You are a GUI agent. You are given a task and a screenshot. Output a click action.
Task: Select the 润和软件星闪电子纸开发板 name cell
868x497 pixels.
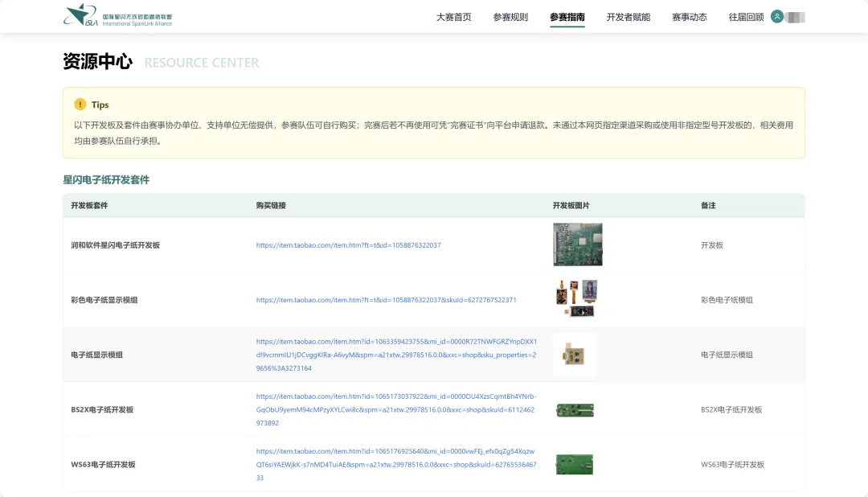pyautogui.click(x=115, y=245)
